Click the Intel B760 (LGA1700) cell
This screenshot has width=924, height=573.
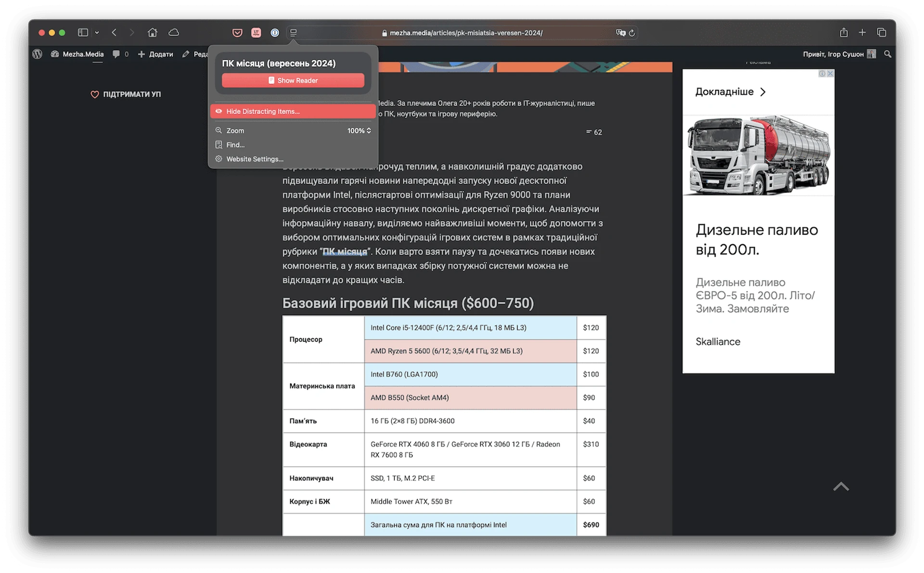470,374
